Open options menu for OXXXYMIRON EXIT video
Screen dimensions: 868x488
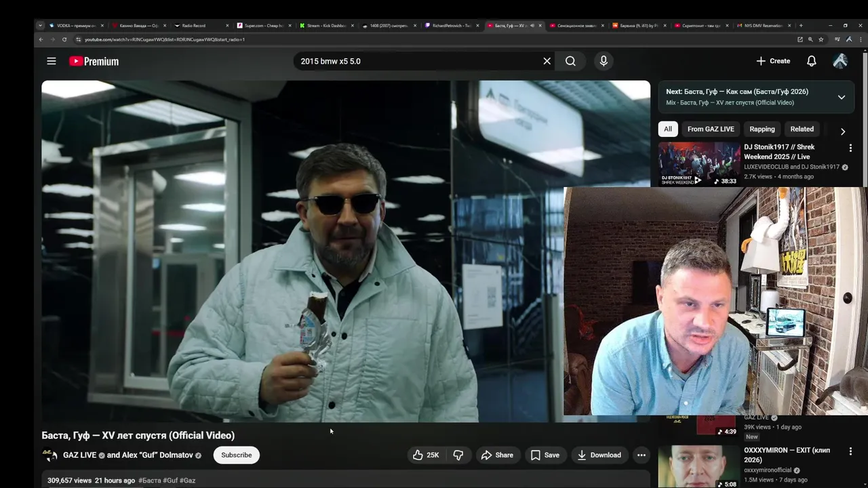pos(850,451)
